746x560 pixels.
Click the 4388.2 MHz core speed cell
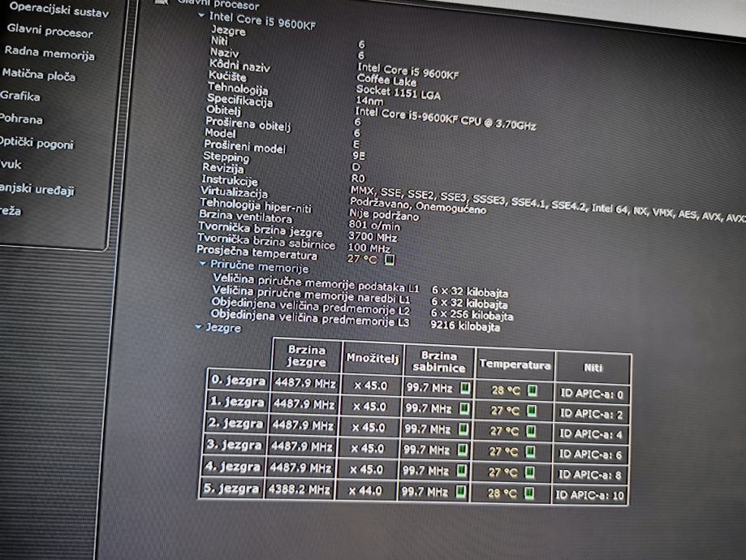tap(300, 489)
